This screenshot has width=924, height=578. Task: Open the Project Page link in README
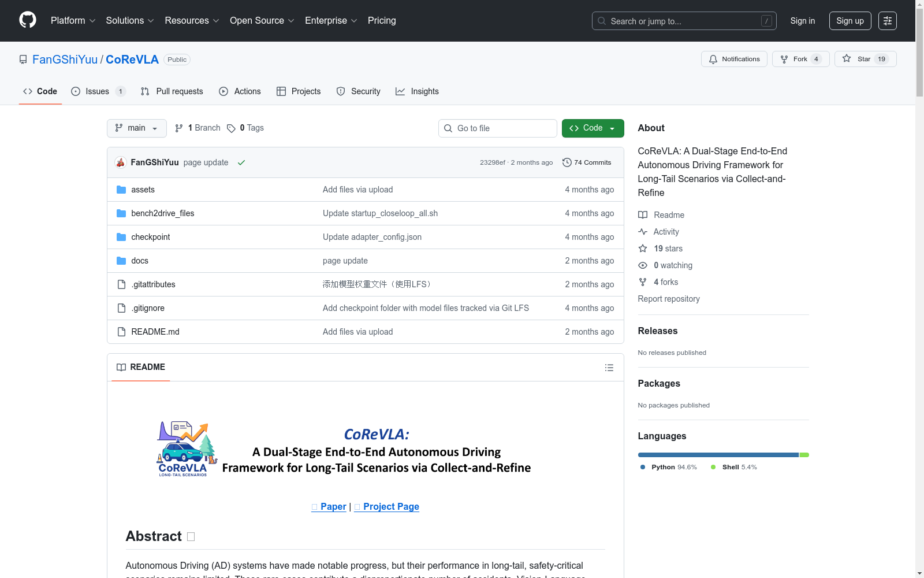pos(386,506)
